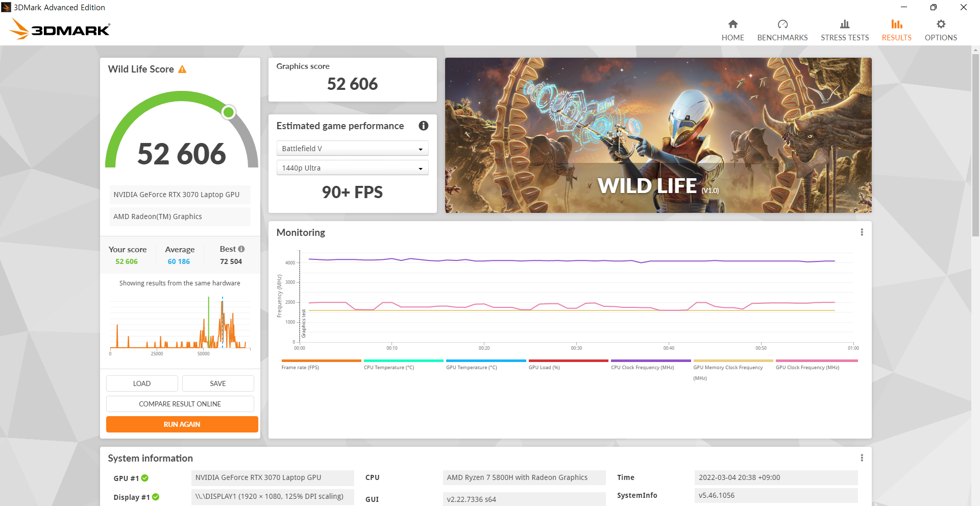This screenshot has height=506, width=980.
Task: Click the 3DMark title bar app icon
Action: click(x=6, y=7)
